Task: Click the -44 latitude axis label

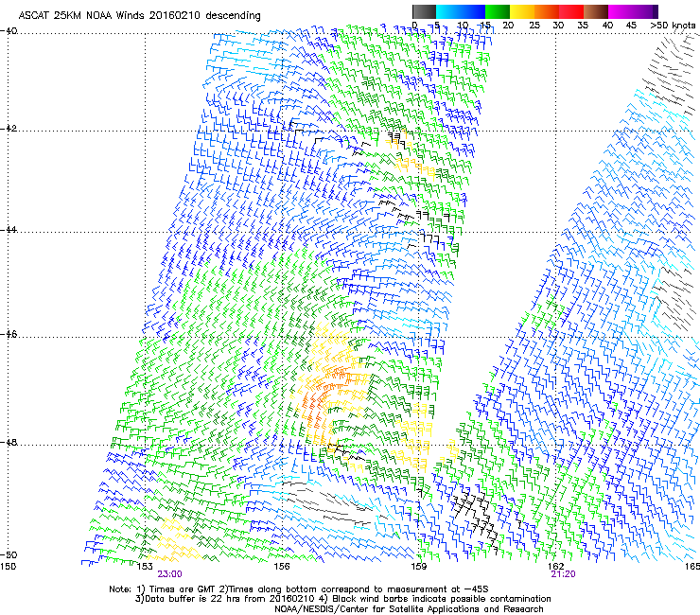Action: click(x=9, y=230)
